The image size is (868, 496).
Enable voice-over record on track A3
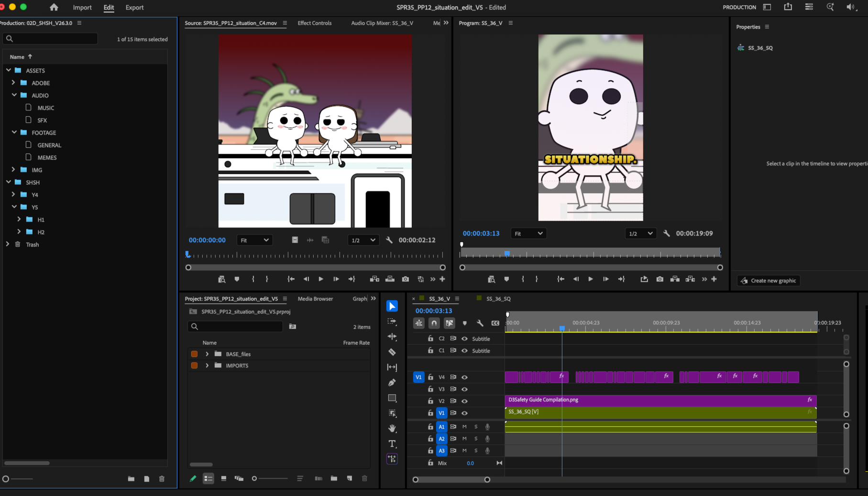click(487, 451)
